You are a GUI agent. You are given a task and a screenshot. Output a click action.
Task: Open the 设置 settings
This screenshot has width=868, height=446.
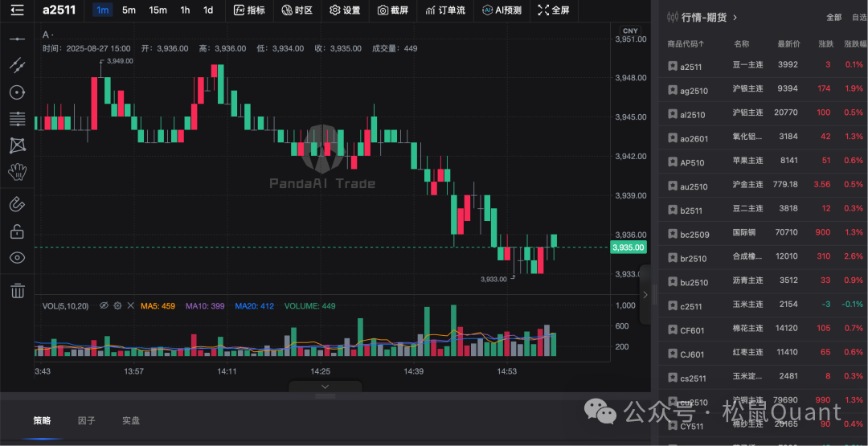[345, 10]
